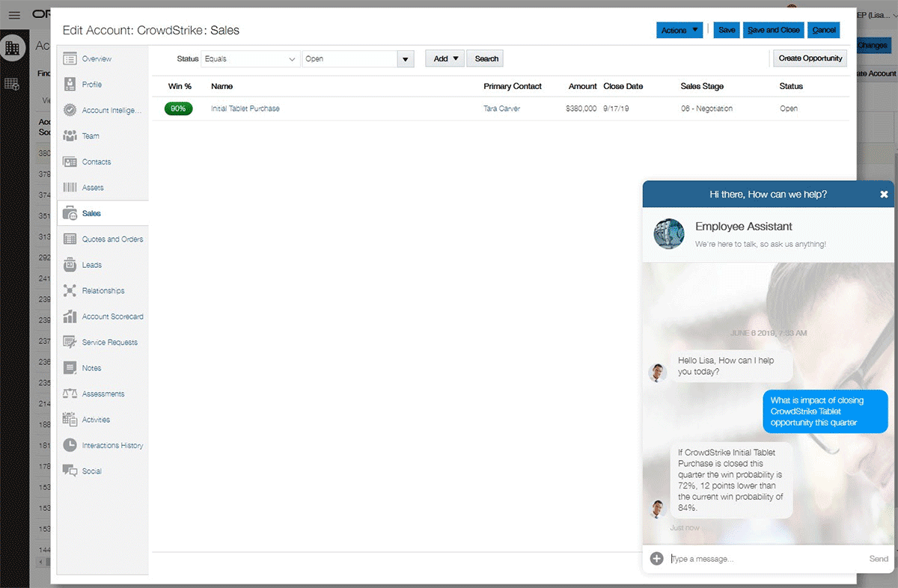Click the assistant's win probability reply bubble

click(x=731, y=480)
